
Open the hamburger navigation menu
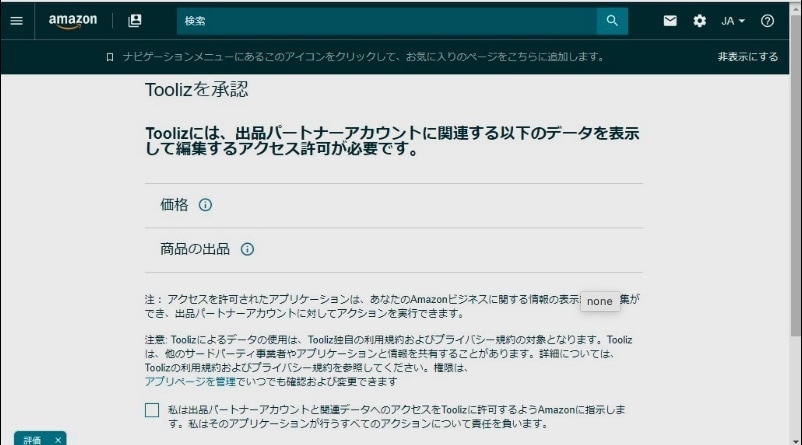(x=16, y=21)
